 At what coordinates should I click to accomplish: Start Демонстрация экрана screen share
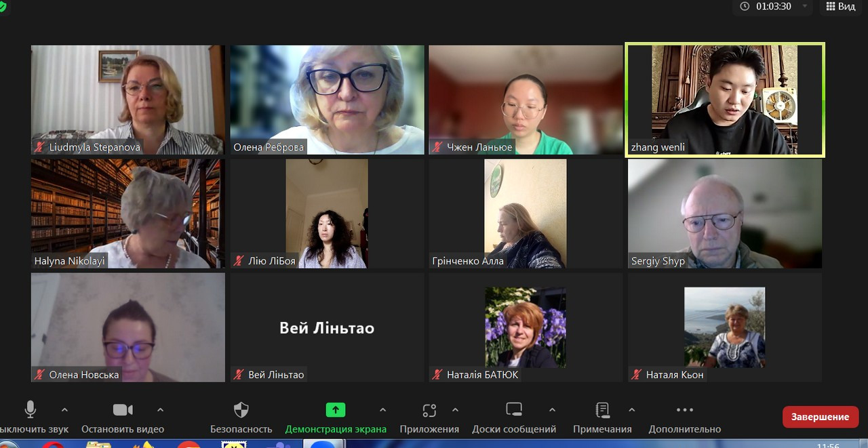click(336, 409)
